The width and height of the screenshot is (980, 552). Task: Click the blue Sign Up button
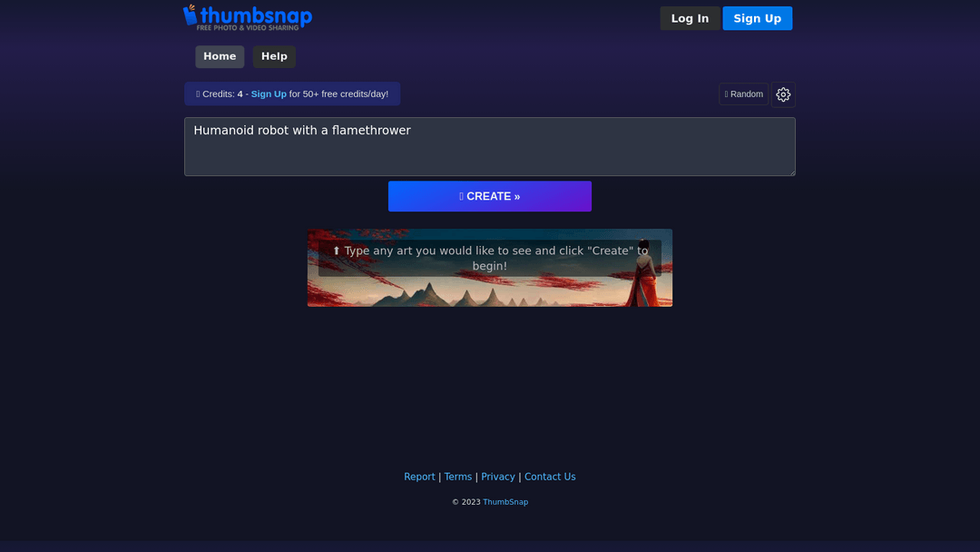pyautogui.click(x=757, y=18)
